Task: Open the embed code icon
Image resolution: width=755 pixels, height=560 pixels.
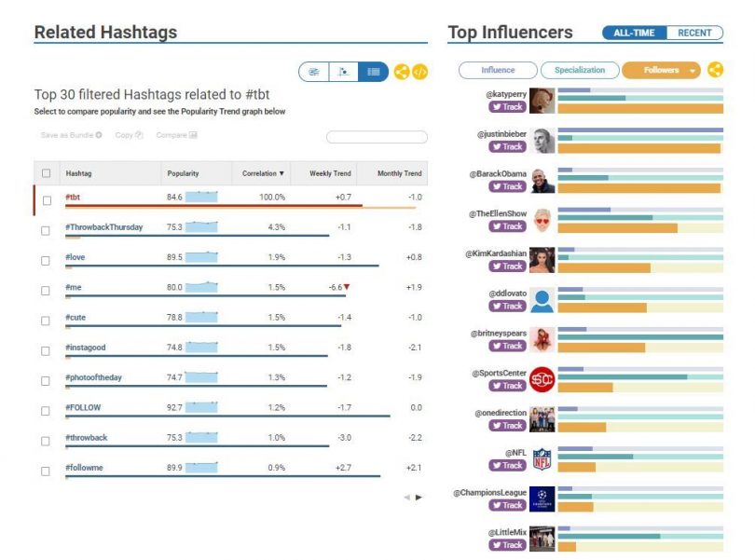Action: click(420, 72)
